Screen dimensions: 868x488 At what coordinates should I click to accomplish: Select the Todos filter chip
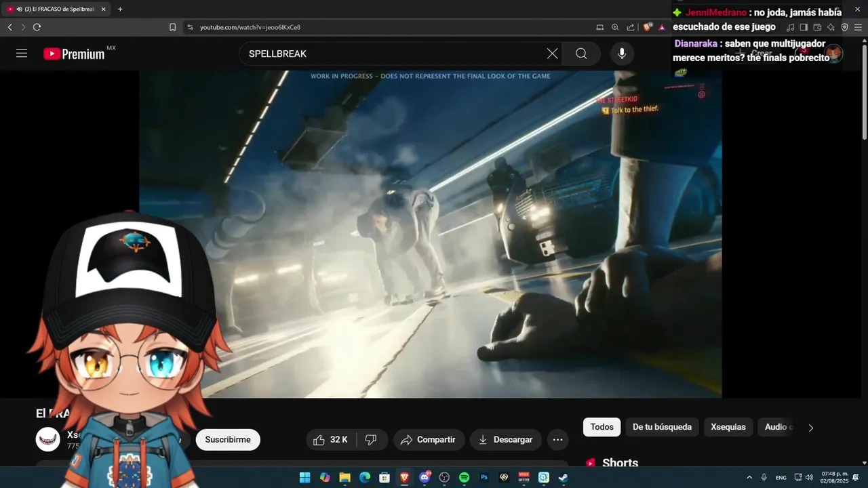click(601, 427)
